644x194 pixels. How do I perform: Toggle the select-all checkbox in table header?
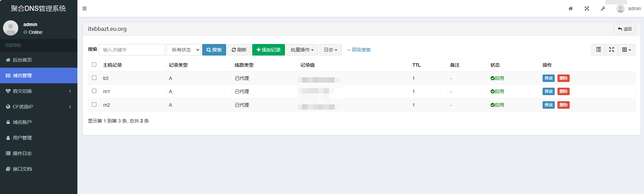(94, 65)
